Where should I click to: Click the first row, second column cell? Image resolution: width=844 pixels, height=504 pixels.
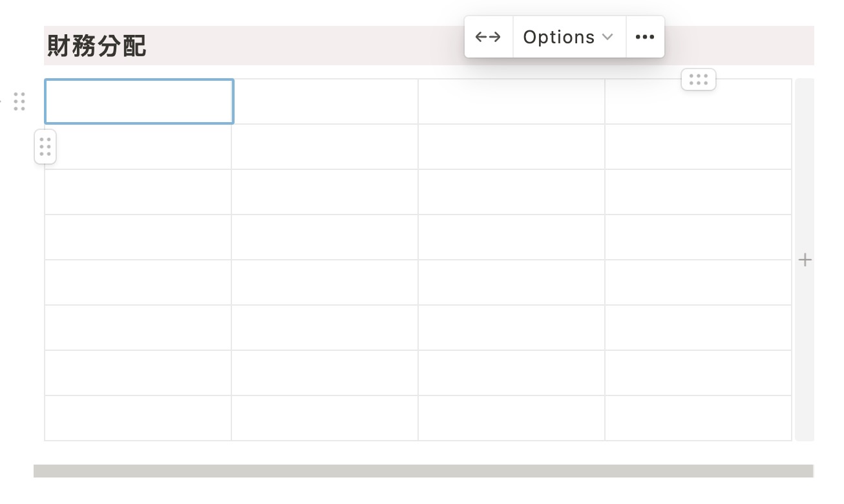pyautogui.click(x=325, y=101)
